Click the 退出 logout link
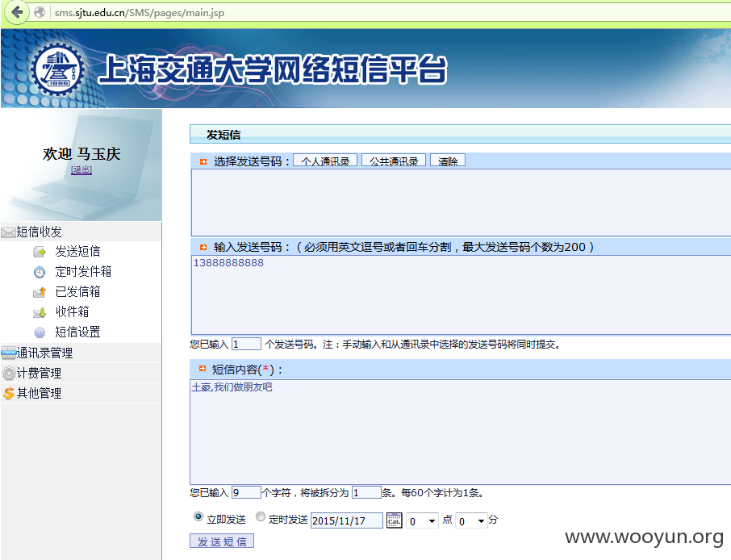 81,169
